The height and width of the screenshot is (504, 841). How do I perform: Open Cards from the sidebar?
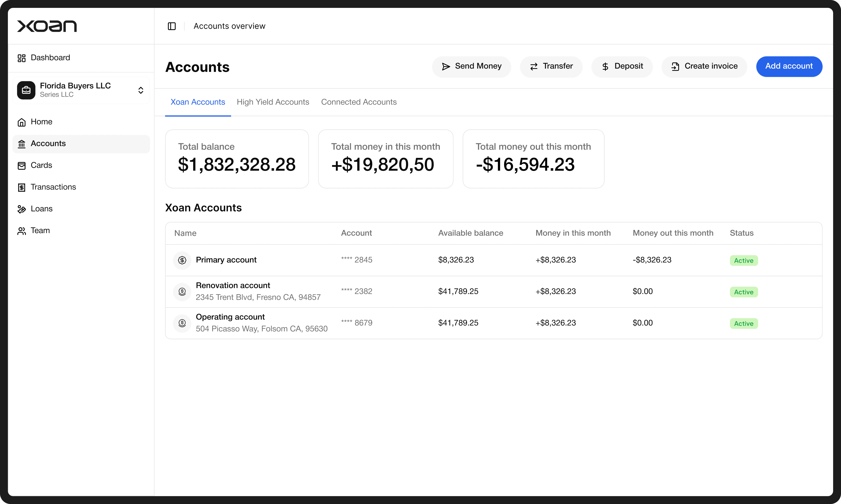coord(41,165)
